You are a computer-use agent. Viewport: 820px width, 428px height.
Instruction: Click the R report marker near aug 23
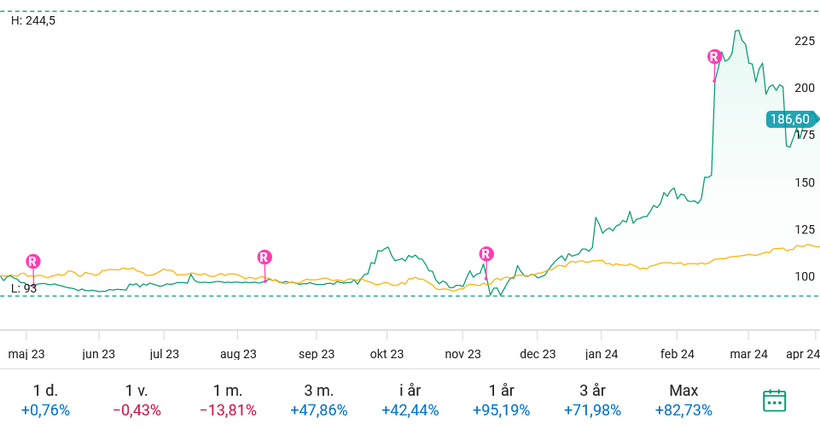click(264, 257)
